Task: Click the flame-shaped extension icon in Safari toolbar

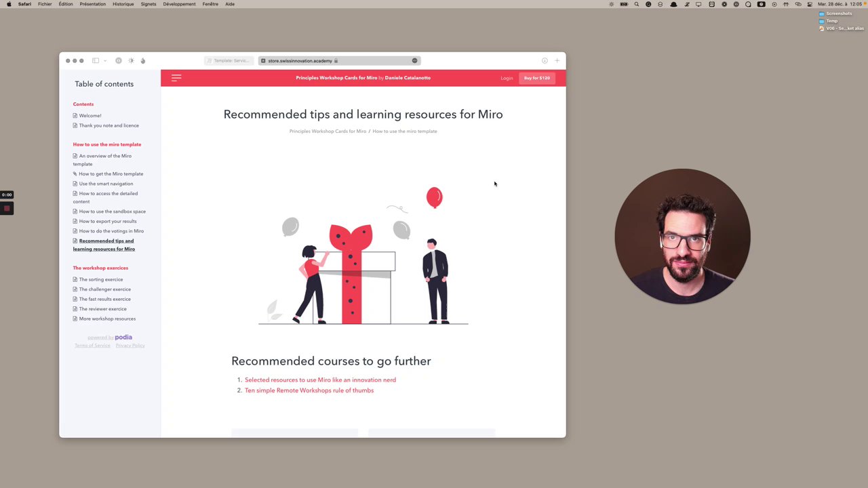Action: pyautogui.click(x=142, y=60)
